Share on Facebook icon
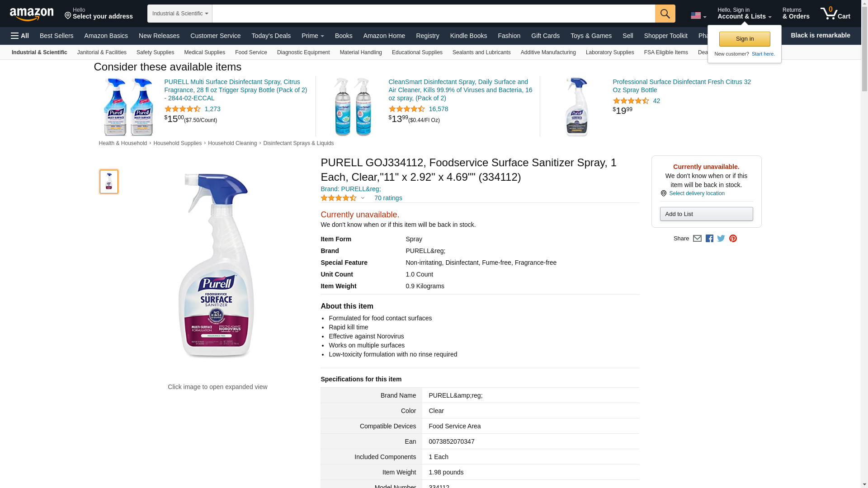The height and width of the screenshot is (488, 868). 709,239
